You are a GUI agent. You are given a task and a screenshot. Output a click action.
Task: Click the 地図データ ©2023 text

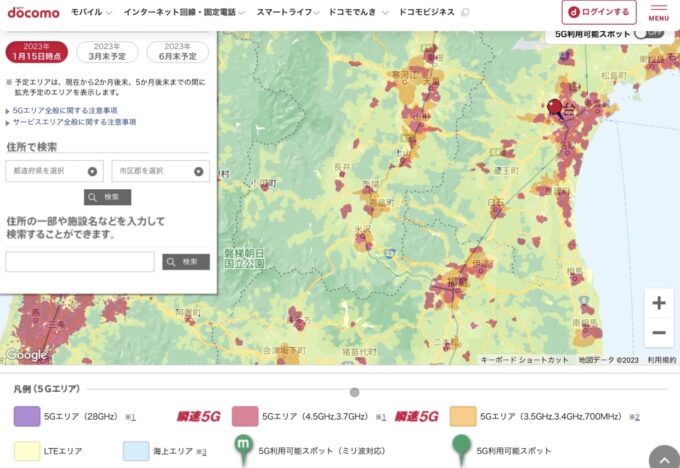[x=608, y=360]
